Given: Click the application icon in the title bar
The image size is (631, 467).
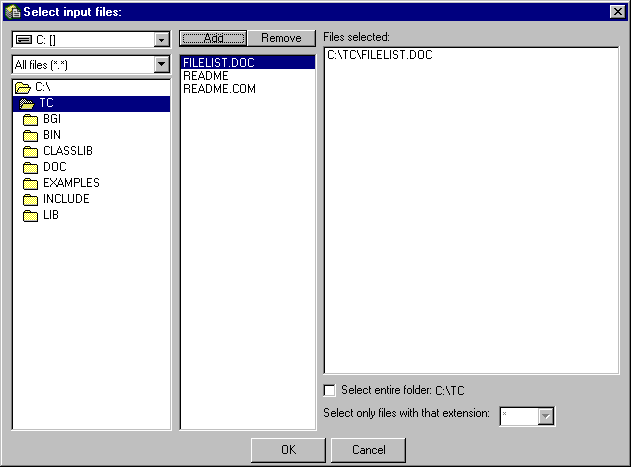Looking at the screenshot, I should click(13, 12).
